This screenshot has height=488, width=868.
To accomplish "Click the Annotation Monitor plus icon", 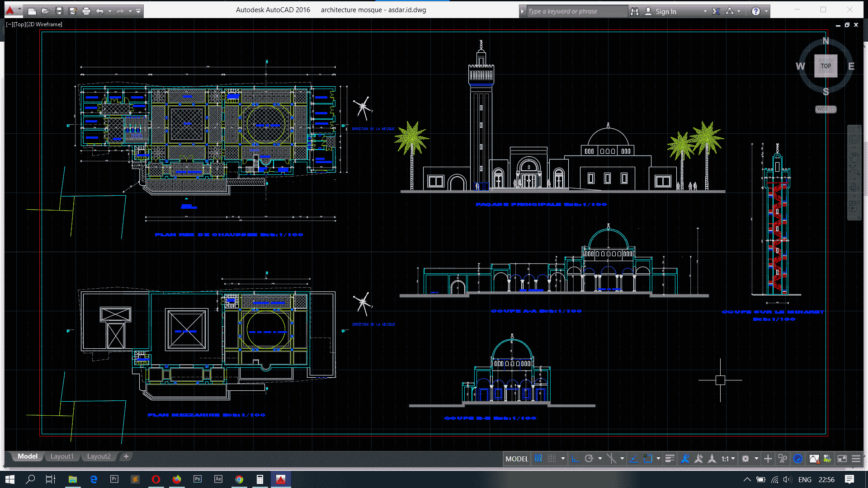I will click(768, 459).
